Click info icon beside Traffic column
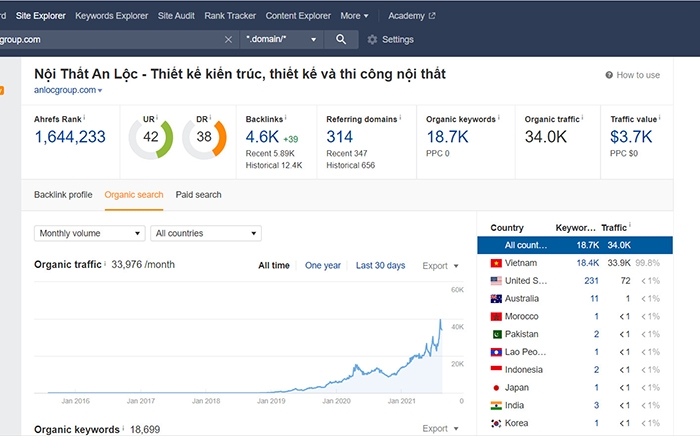The width and height of the screenshot is (700, 436). (630, 225)
